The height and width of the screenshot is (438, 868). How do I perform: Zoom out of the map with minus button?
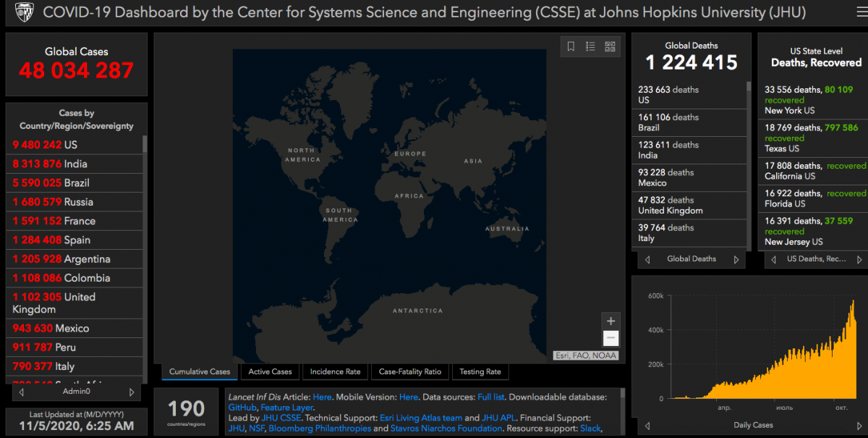point(610,338)
